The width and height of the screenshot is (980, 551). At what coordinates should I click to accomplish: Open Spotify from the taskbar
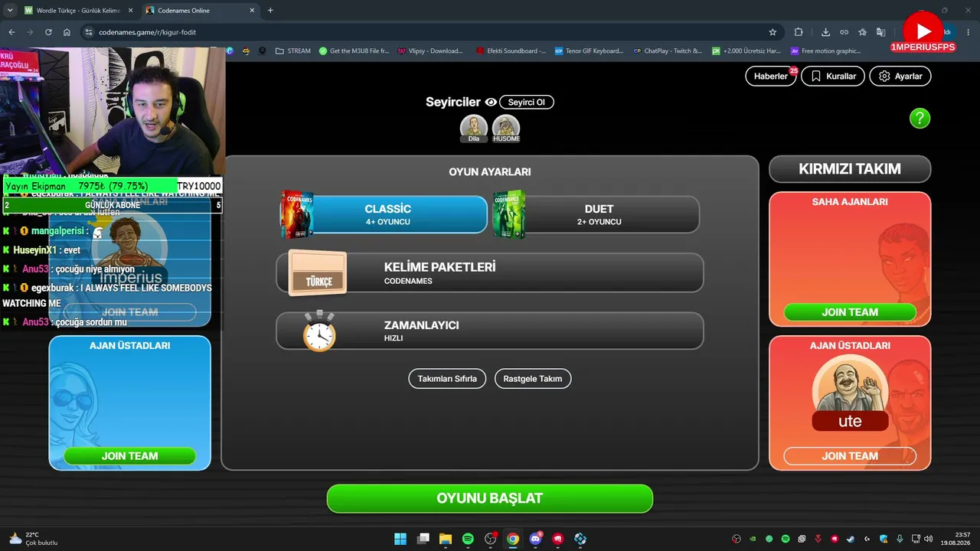(468, 539)
